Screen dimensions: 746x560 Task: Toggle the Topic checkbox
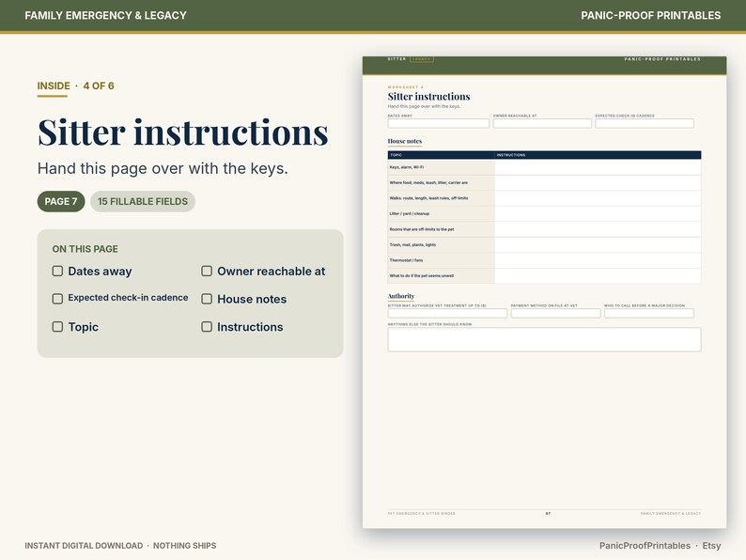tap(57, 327)
